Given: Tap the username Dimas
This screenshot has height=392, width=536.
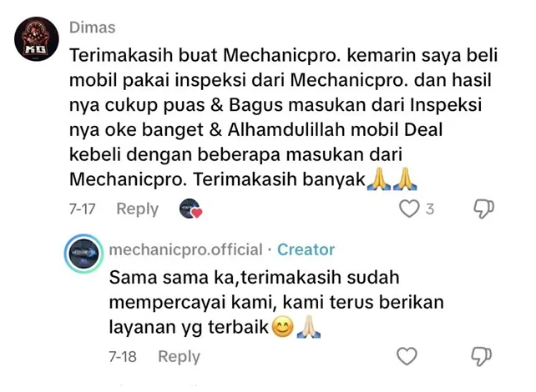Looking at the screenshot, I should 93,28.
